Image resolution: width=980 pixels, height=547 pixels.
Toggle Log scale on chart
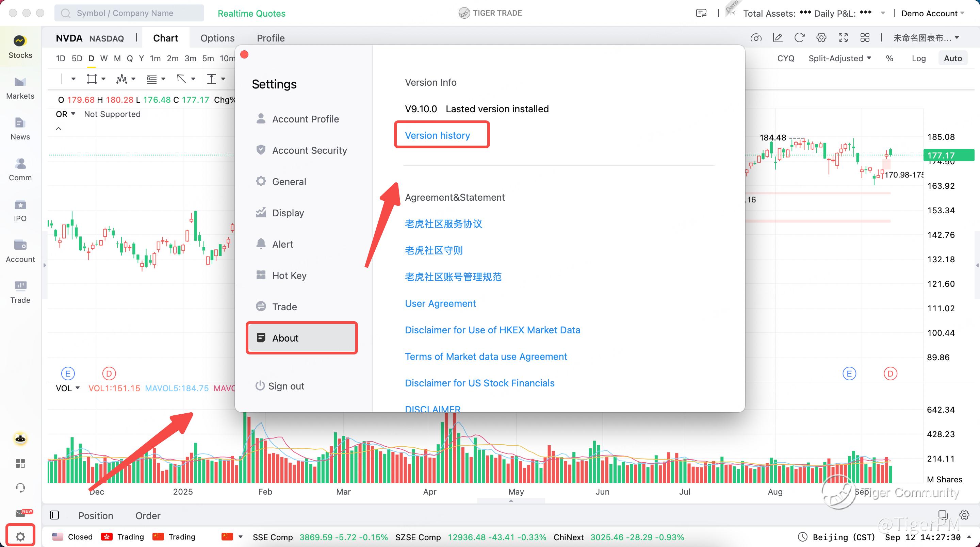(x=918, y=59)
